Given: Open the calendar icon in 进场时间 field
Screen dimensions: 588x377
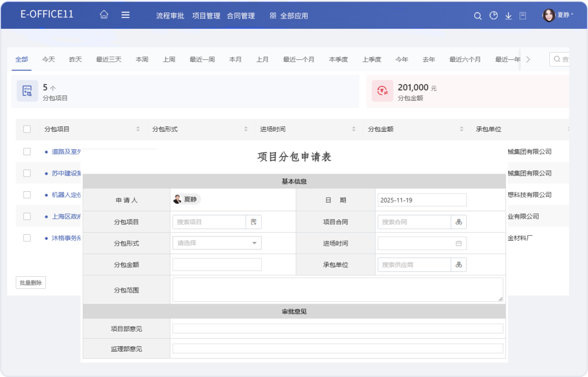Looking at the screenshot, I should pyautogui.click(x=458, y=244).
